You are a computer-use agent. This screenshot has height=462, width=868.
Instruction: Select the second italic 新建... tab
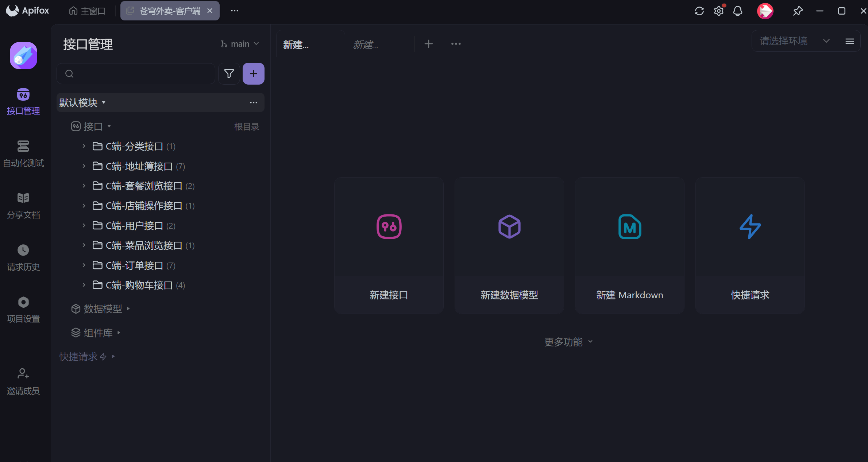[366, 44]
